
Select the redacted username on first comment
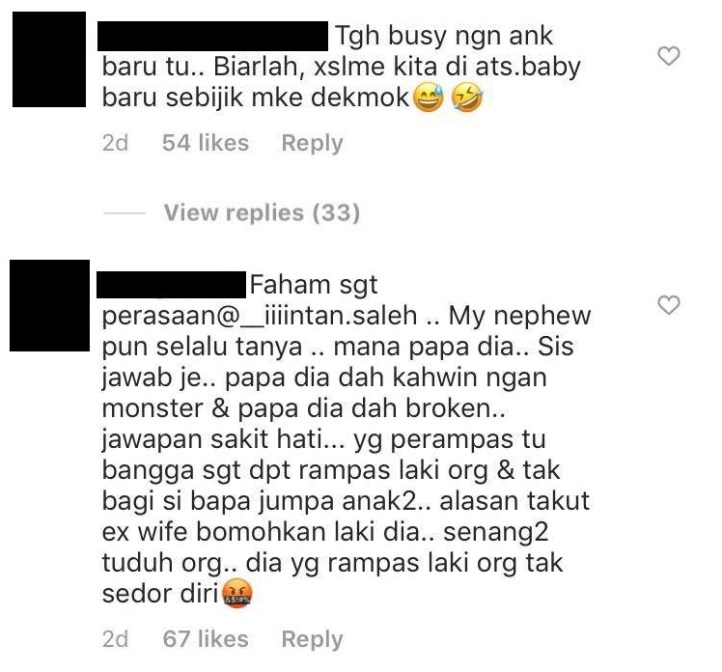pyautogui.click(x=213, y=36)
